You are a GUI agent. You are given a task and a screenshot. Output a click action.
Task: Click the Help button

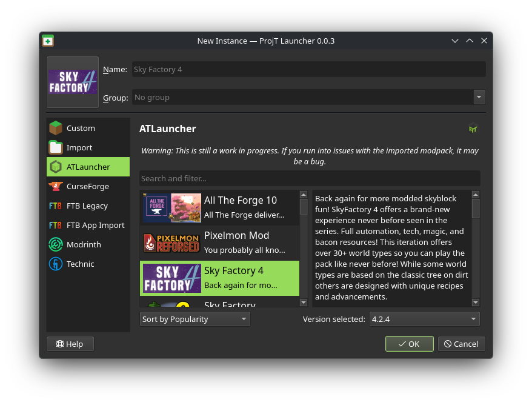pyautogui.click(x=70, y=344)
